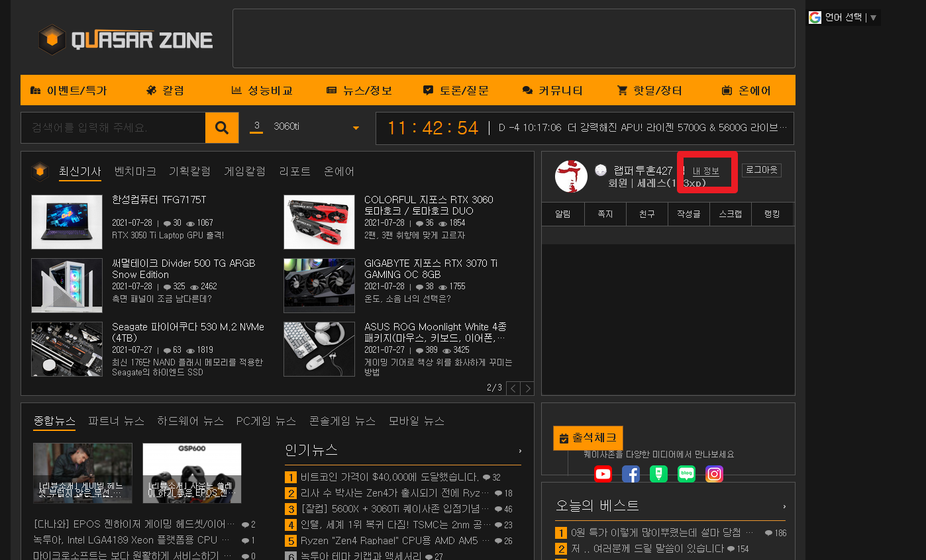The height and width of the screenshot is (560, 926).
Task: Open 쪽지 user tab
Action: click(605, 214)
